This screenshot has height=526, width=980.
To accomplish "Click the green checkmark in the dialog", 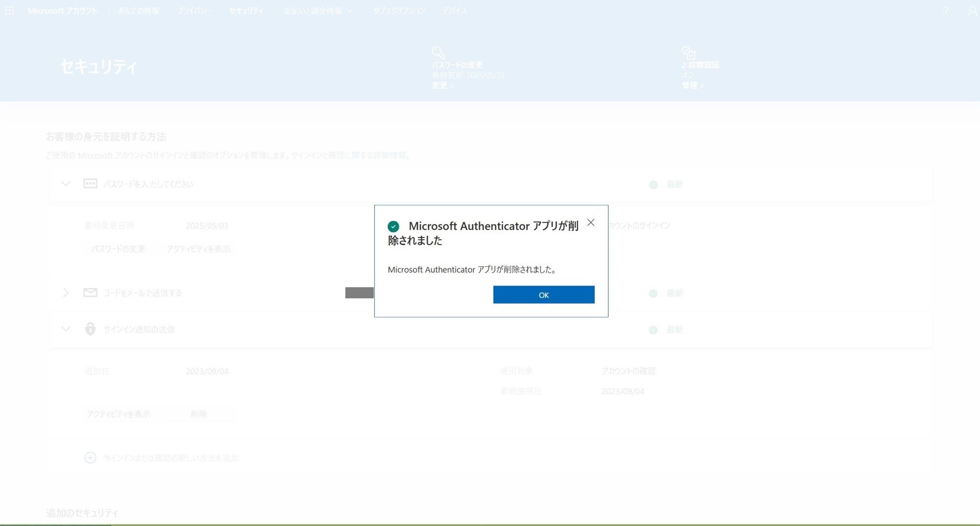I will 393,226.
